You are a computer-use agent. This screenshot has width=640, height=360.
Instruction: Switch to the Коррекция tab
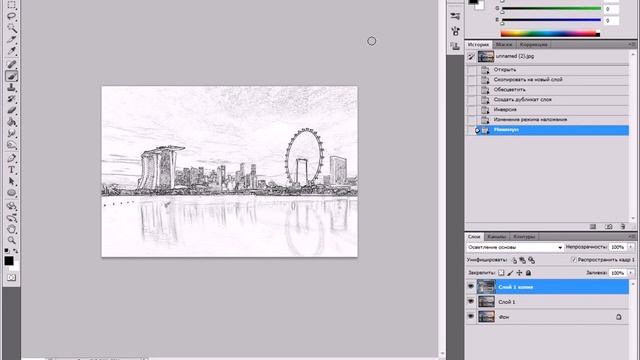click(x=533, y=44)
